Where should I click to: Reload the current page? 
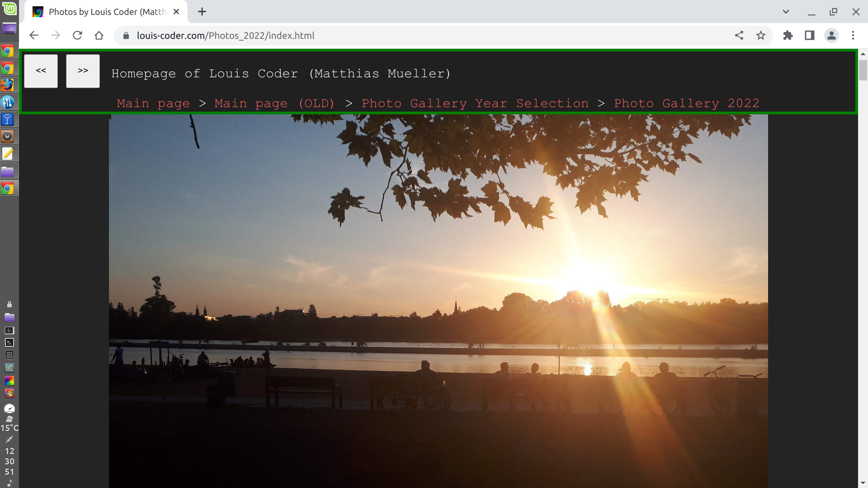[77, 35]
